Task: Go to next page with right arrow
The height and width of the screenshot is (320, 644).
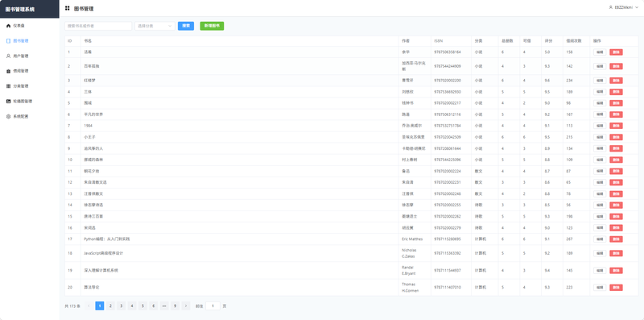Action: pos(186,306)
